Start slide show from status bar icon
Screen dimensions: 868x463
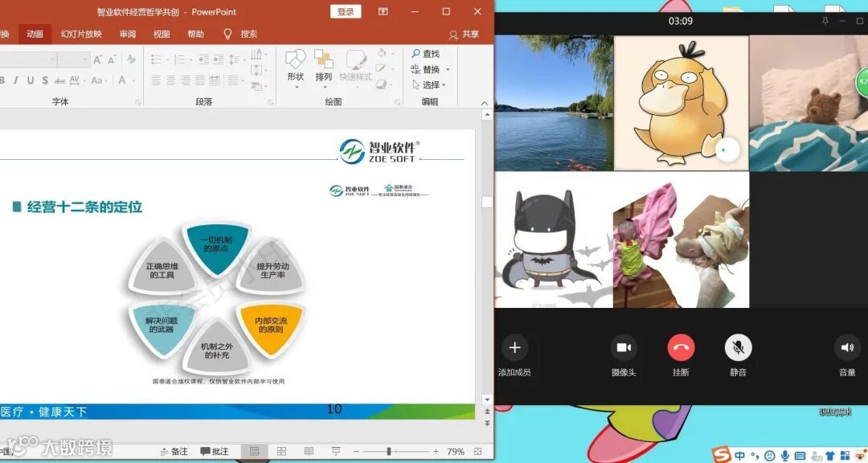[x=335, y=452]
